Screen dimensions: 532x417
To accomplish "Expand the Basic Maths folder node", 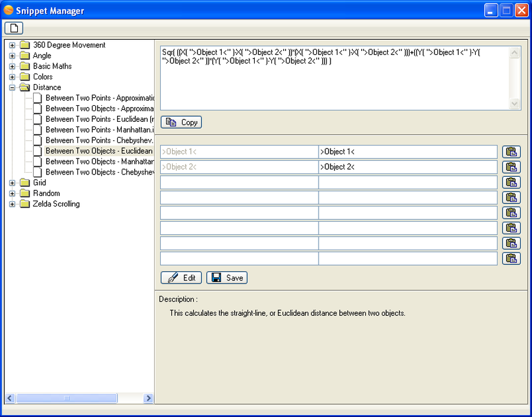I will coord(12,66).
